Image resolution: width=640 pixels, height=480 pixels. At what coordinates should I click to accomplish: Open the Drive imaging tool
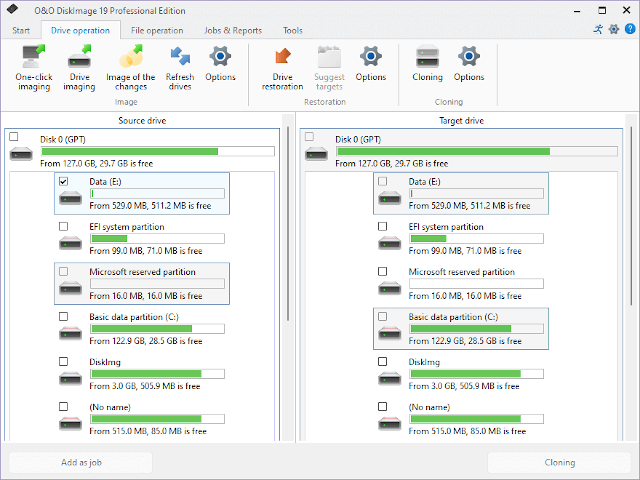click(79, 68)
